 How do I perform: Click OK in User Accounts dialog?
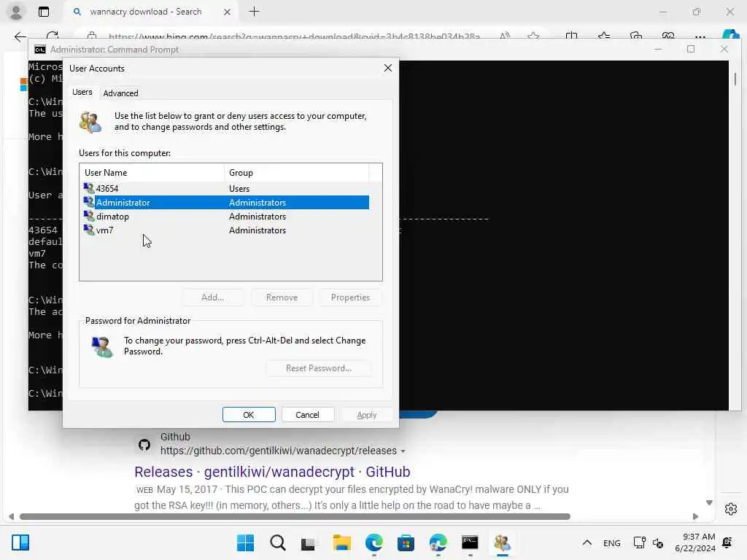249,415
